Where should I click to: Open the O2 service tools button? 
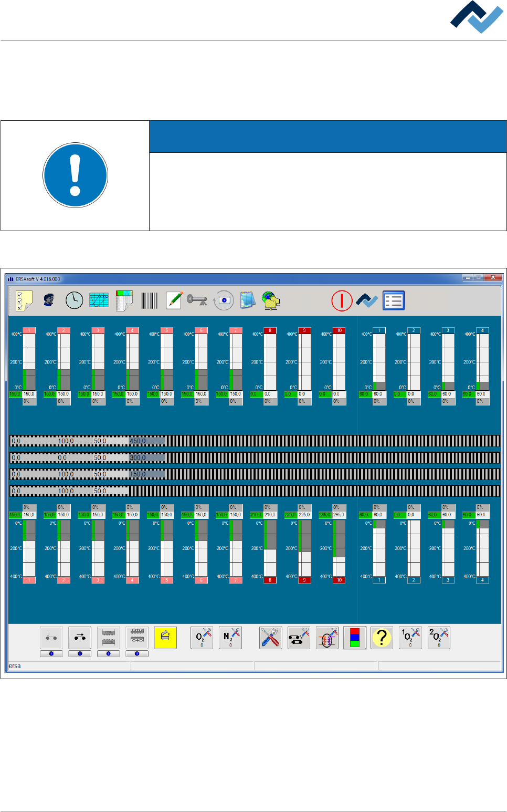coord(202,638)
